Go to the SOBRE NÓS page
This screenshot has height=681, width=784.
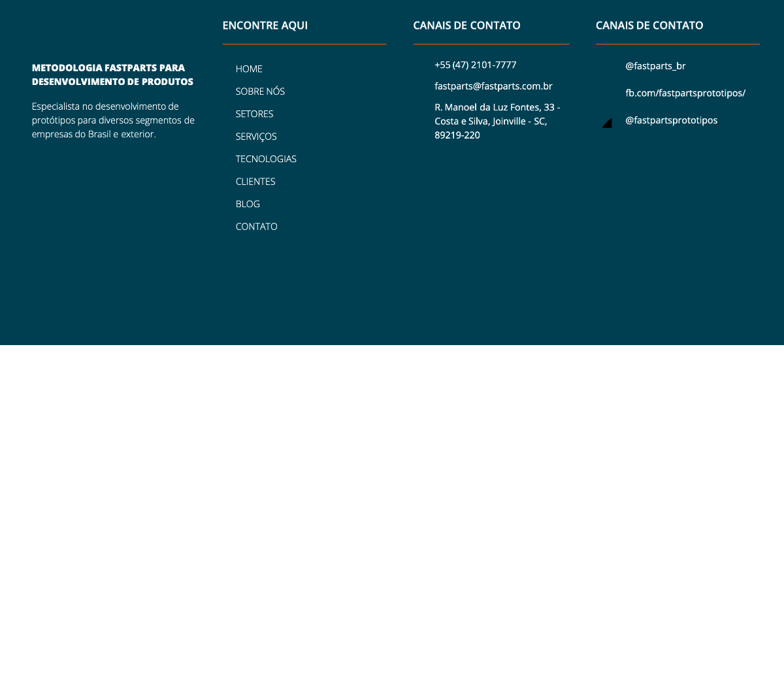(260, 91)
